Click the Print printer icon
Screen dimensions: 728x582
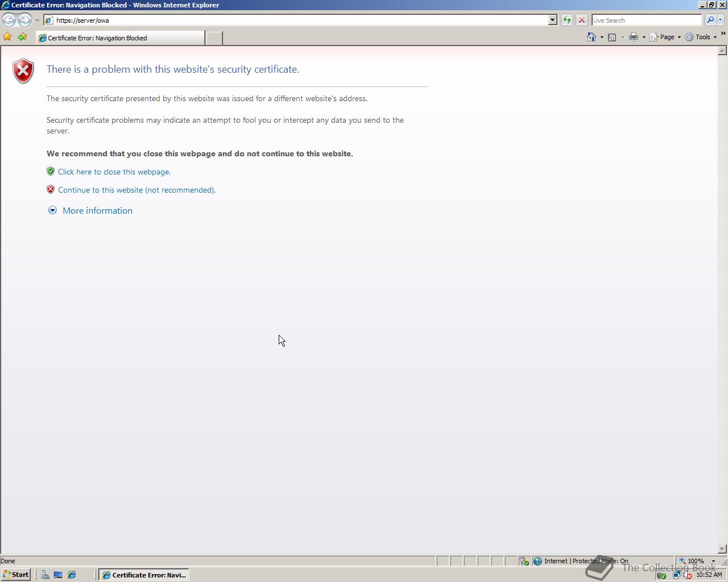tap(634, 37)
